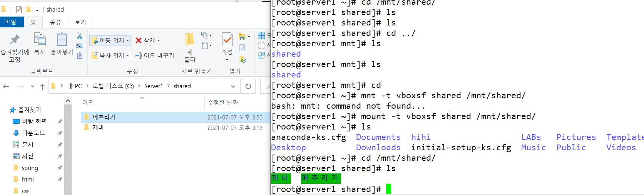This screenshot has width=644, height=195.
Task: Expand the chevron after Server1 in address bar
Action: coord(168,86)
